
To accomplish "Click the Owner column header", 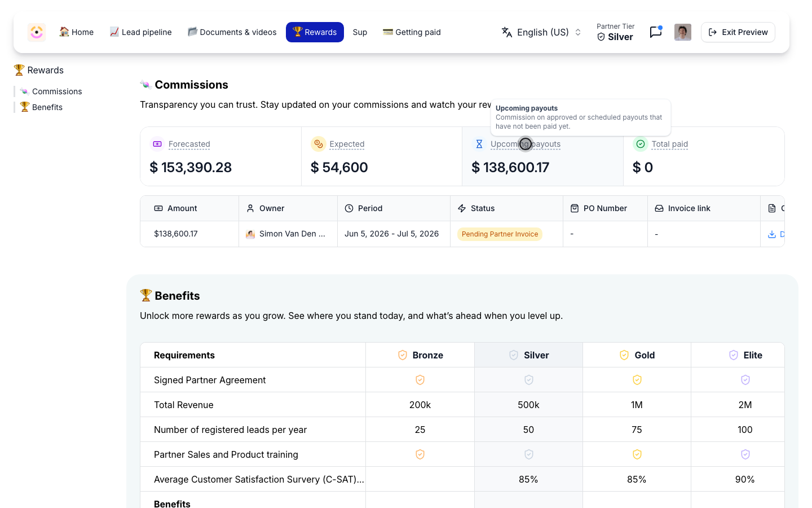I will coord(288,208).
